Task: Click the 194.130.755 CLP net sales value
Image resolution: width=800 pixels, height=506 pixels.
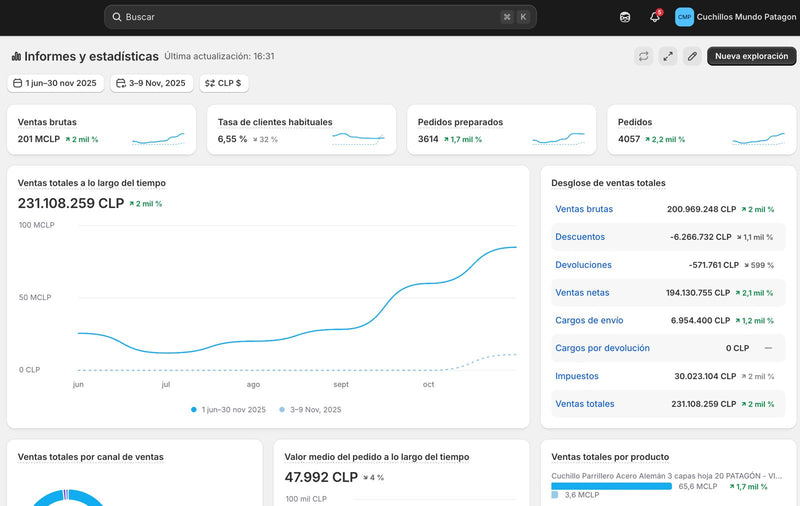Action: (x=698, y=293)
